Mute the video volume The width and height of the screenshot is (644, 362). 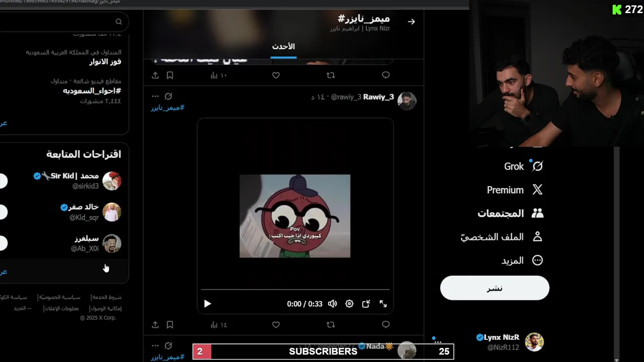tap(333, 304)
